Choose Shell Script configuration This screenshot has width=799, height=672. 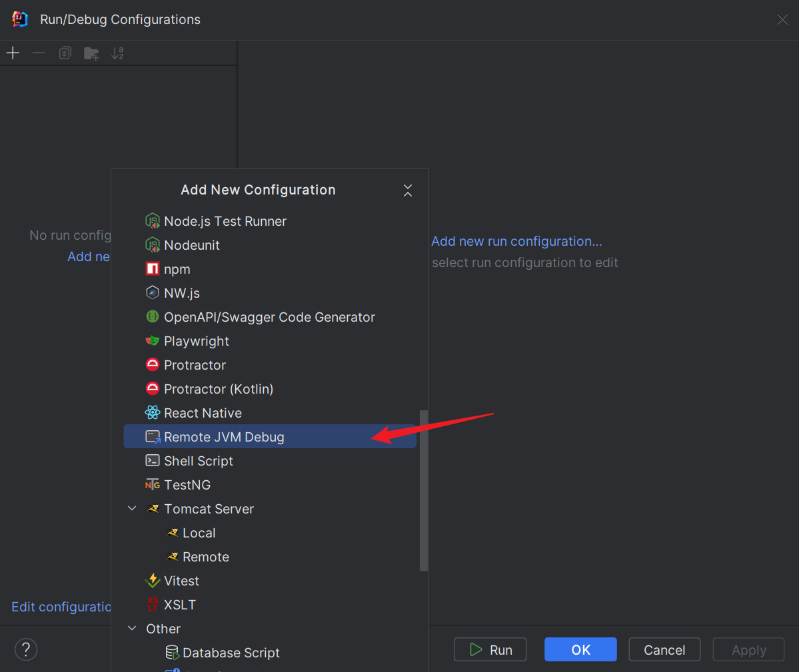point(270,460)
